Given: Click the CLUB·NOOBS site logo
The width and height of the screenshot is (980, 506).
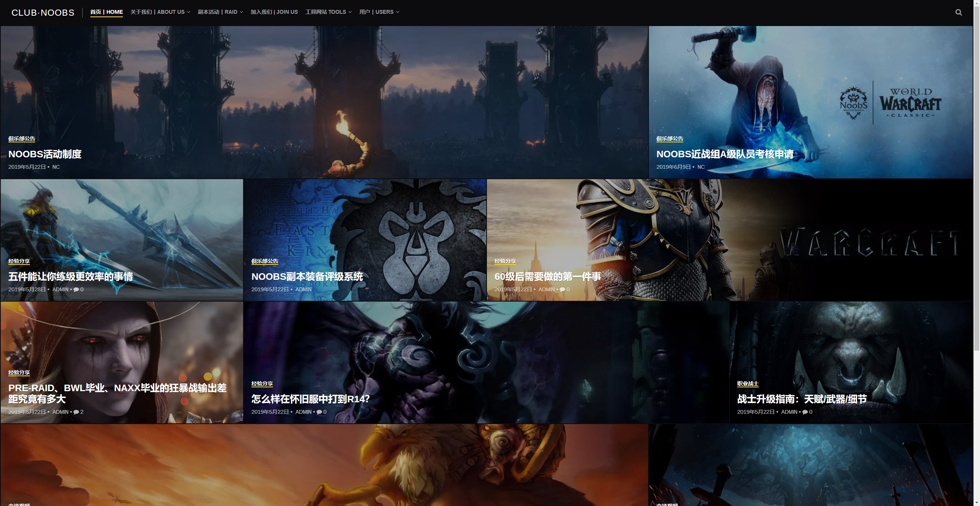Looking at the screenshot, I should click(x=43, y=13).
